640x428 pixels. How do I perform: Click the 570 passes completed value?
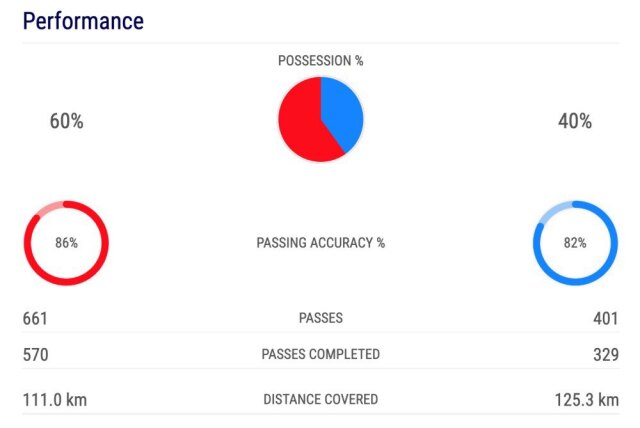coord(35,354)
